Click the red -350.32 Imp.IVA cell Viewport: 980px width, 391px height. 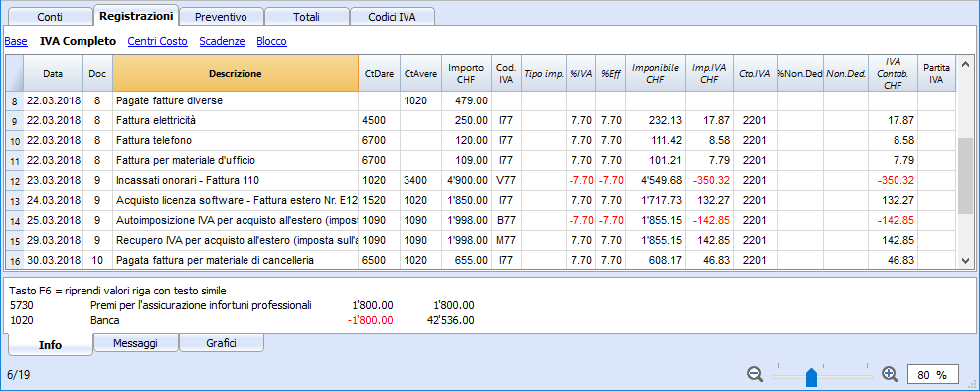pyautogui.click(x=710, y=181)
